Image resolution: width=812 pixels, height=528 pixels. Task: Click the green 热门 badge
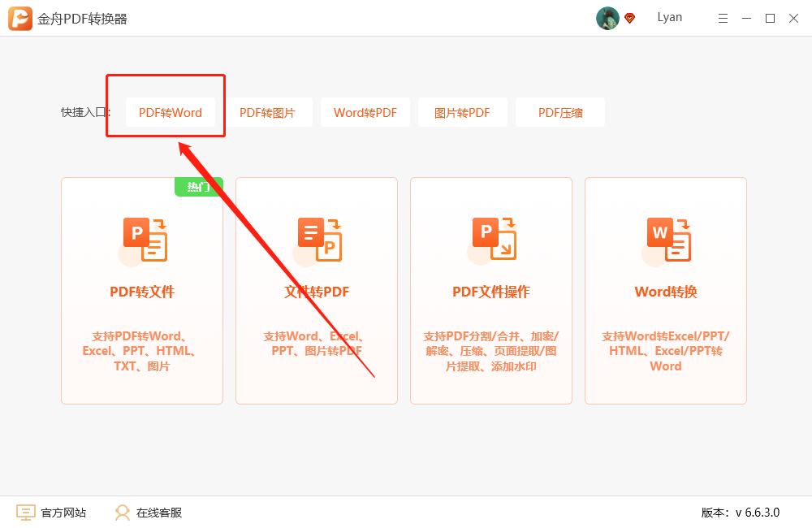tap(199, 187)
